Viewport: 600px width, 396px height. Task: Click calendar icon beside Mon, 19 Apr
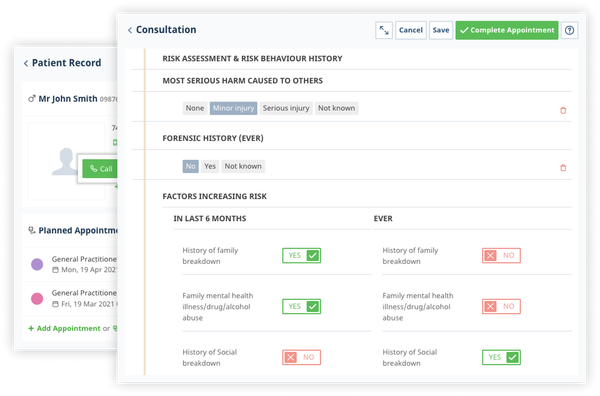(55, 270)
